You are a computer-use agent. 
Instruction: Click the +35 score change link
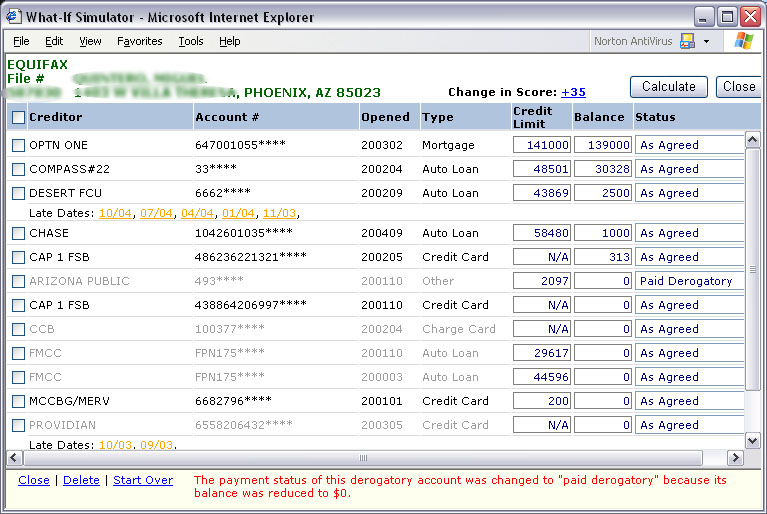[573, 92]
